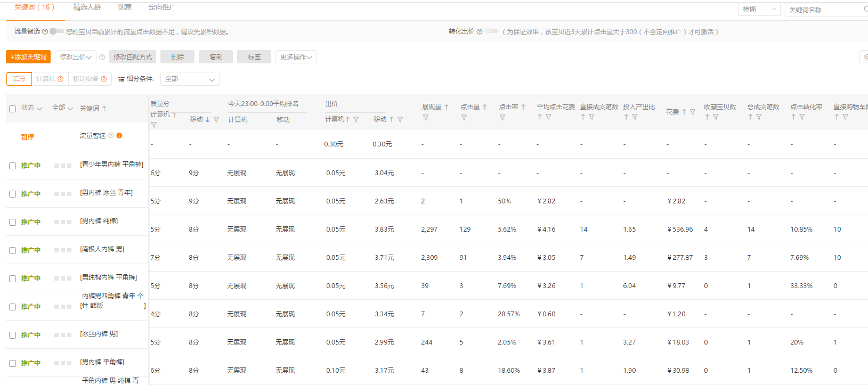Expand the 细分条件 全部 dropdown
868x385 pixels.
point(190,79)
